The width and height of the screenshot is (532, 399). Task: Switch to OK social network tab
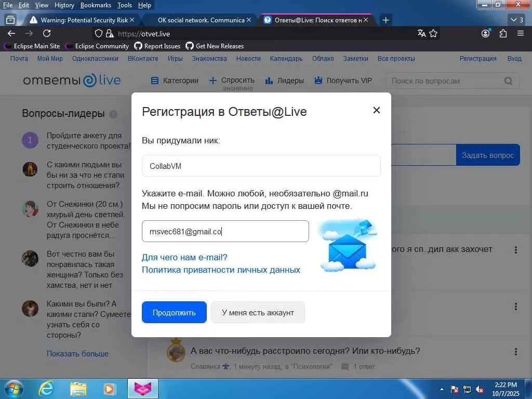point(200,20)
